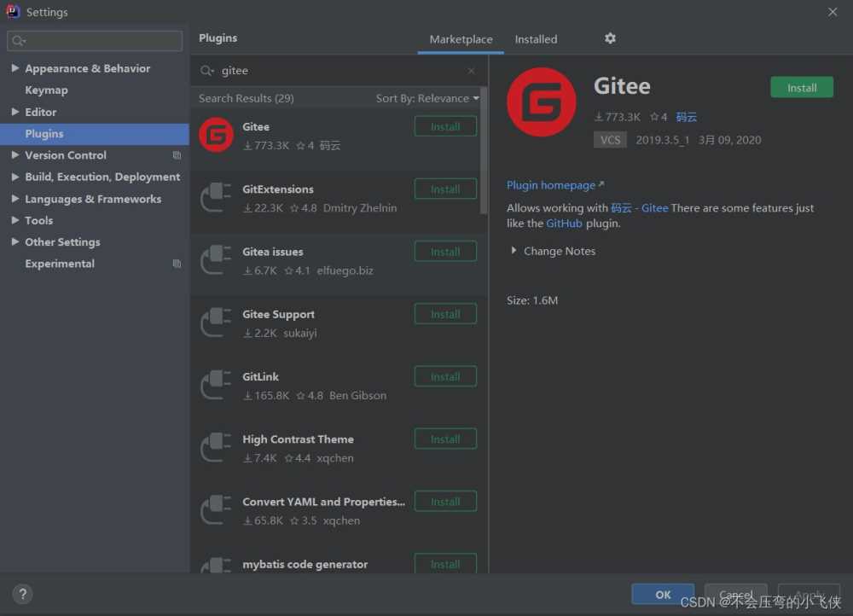Screen dimensions: 853x616
Task: Install the Gitee Support plugin
Action: point(445,315)
